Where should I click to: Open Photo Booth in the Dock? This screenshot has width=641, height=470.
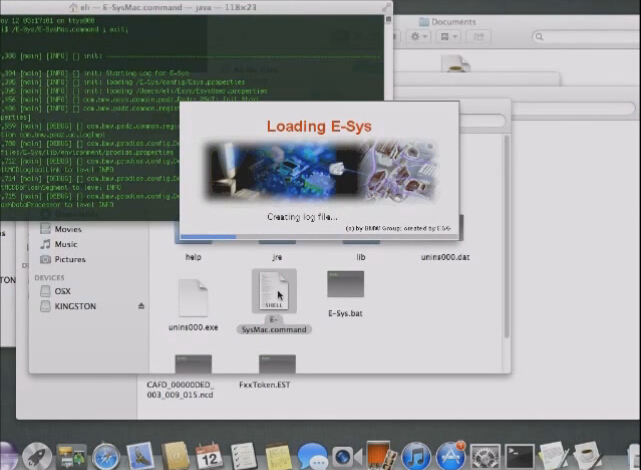pyautogui.click(x=381, y=455)
